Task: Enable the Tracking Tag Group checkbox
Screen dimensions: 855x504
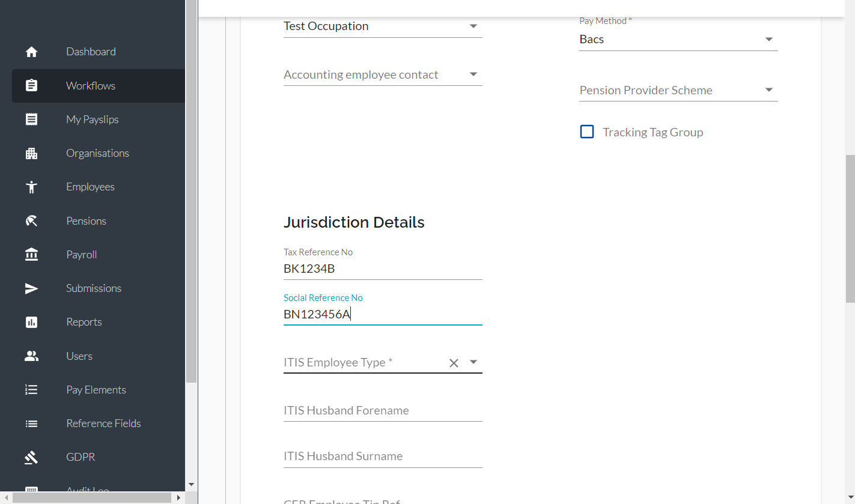Action: coord(587,132)
